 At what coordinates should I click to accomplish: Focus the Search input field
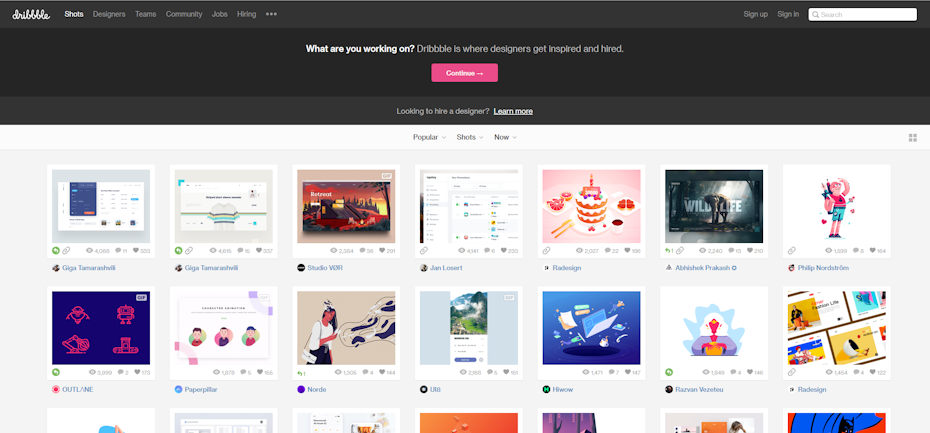click(x=867, y=14)
